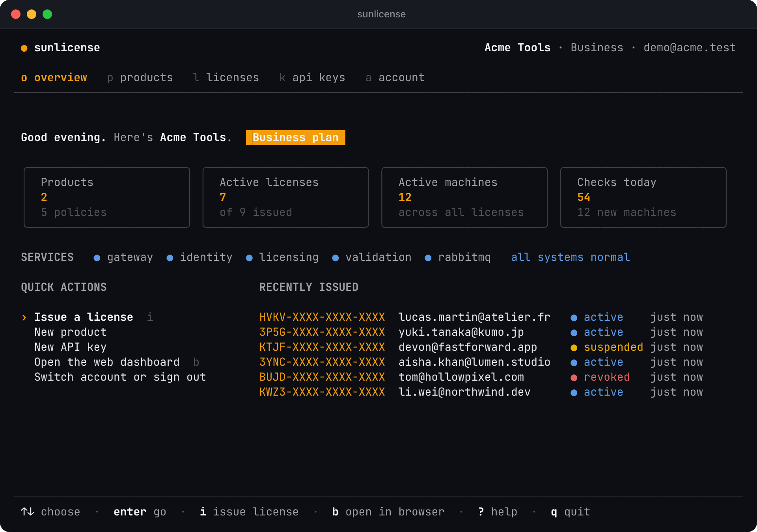The height and width of the screenshot is (532, 757).
Task: Open the Products stat card
Action: click(x=107, y=197)
